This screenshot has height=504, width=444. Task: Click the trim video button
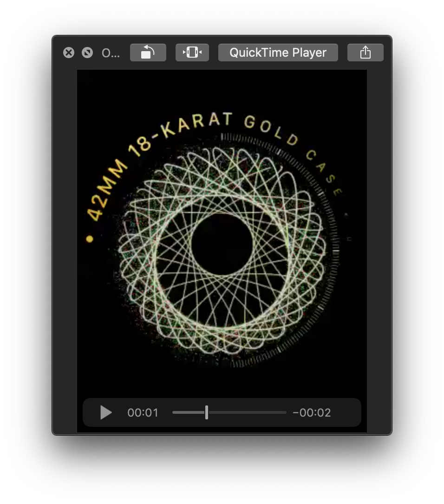192,53
